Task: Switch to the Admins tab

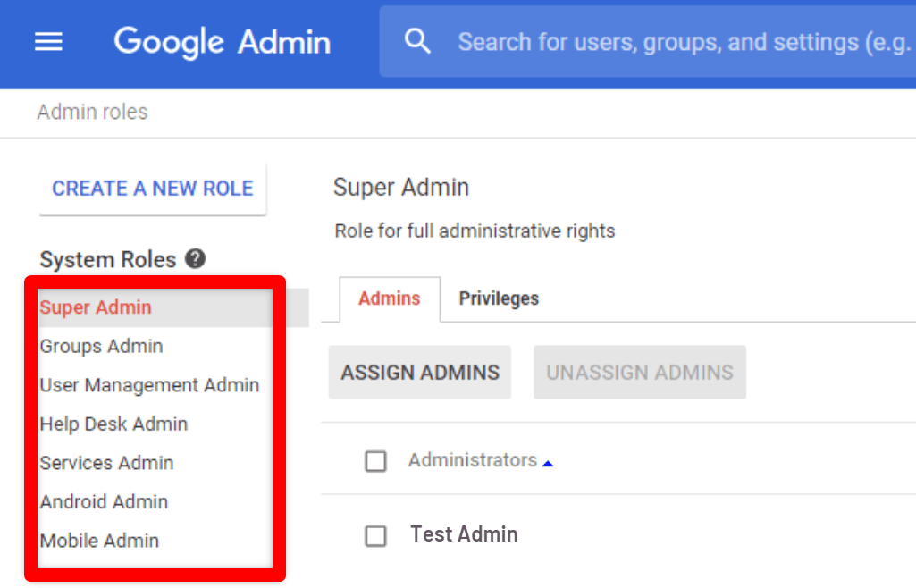Action: [389, 298]
